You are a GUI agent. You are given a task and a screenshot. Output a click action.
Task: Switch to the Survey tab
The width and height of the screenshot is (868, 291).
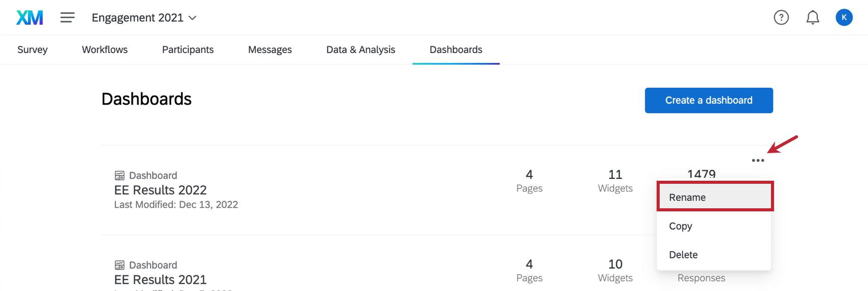32,50
